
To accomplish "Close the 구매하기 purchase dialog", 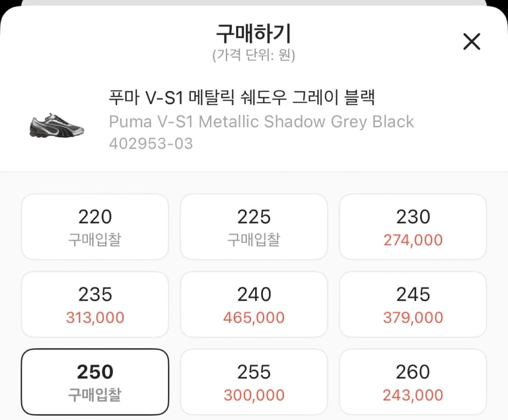I will [472, 41].
